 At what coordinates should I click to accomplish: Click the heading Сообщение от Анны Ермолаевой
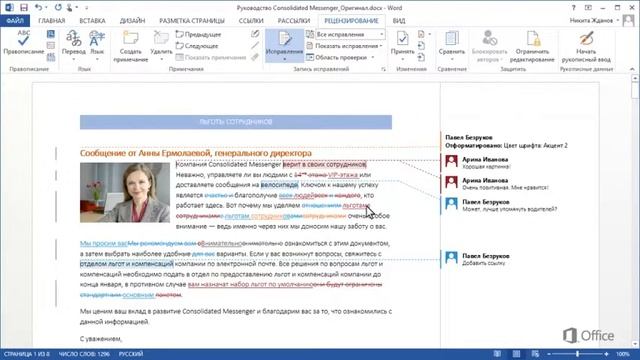(196, 153)
